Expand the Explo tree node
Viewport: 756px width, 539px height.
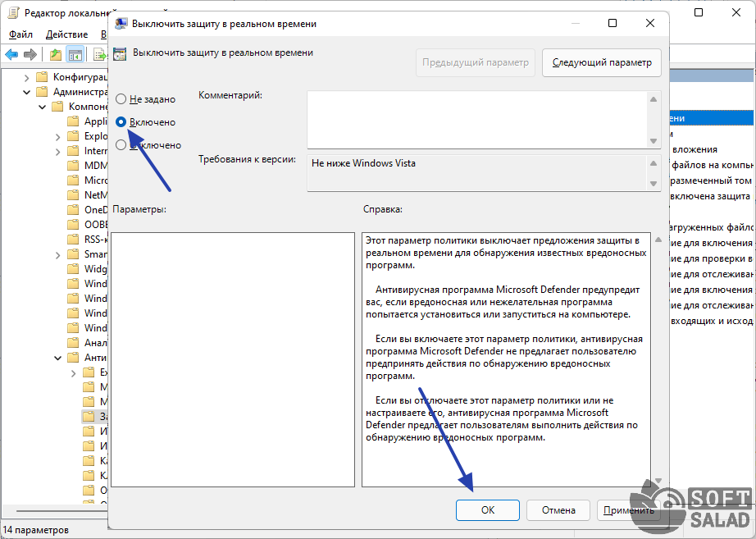pyautogui.click(x=58, y=137)
